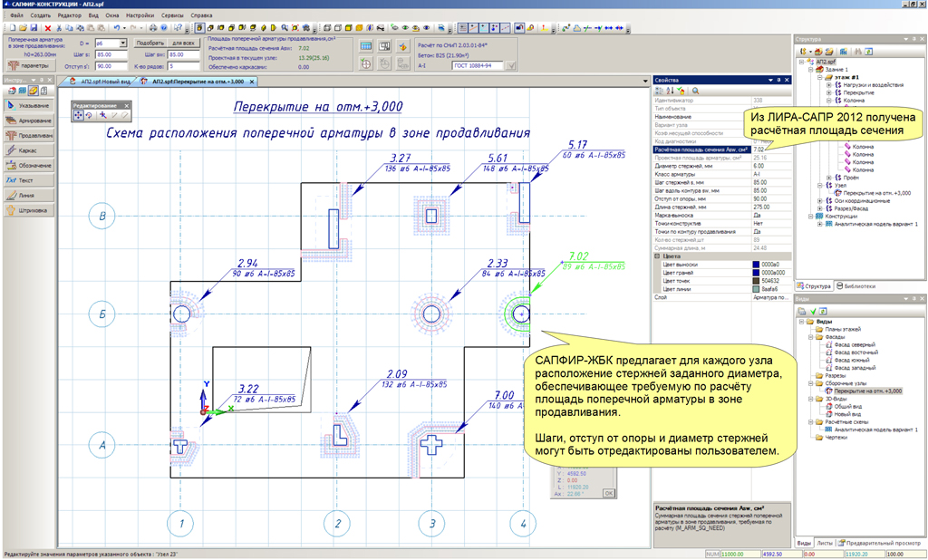Click the Текст tool in the left panel
This screenshot has height=560, width=928.
click(27, 180)
